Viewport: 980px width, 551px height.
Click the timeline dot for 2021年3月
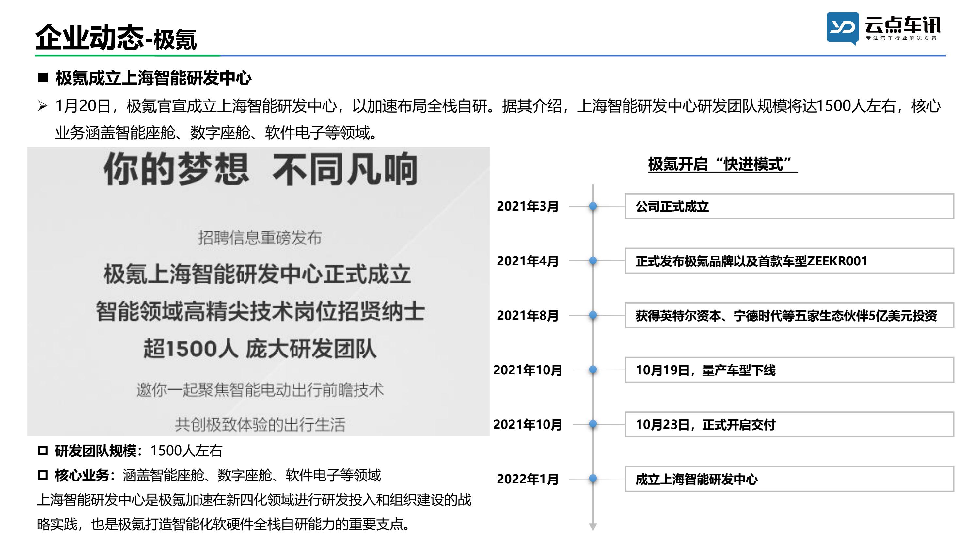pos(593,206)
